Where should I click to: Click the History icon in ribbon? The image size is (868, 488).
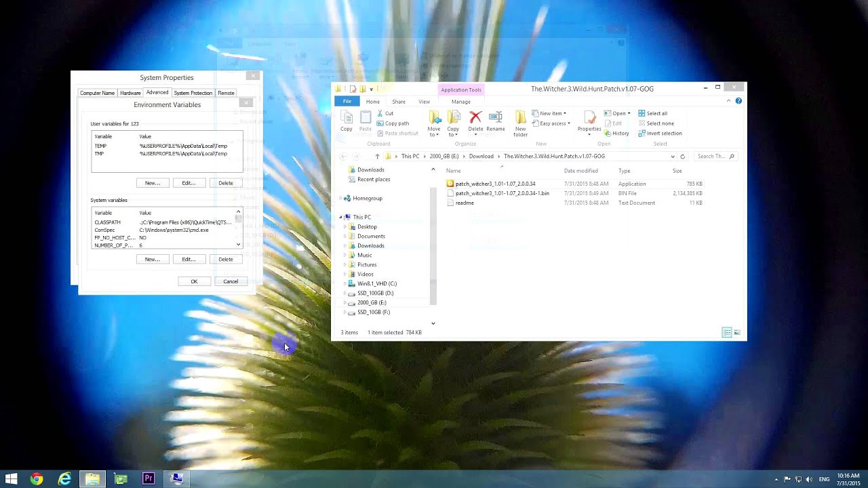[x=608, y=134]
